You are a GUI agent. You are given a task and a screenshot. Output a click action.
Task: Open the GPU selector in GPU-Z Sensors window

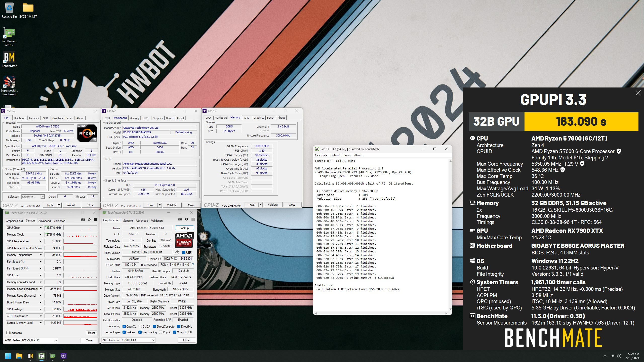coord(31,340)
